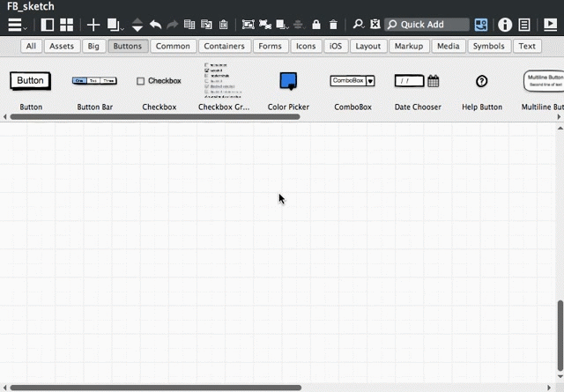Switch to the Big category tab
The width and height of the screenshot is (564, 392).
coord(93,46)
